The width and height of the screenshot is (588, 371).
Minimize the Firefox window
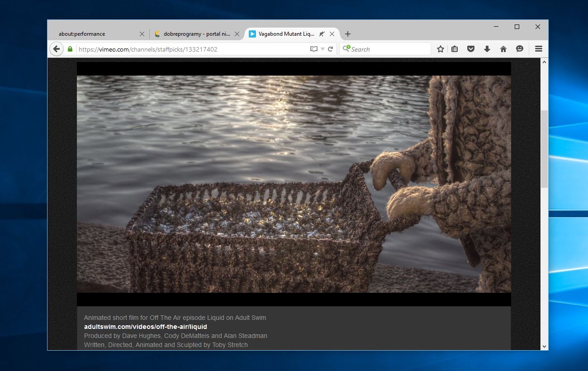coord(496,27)
